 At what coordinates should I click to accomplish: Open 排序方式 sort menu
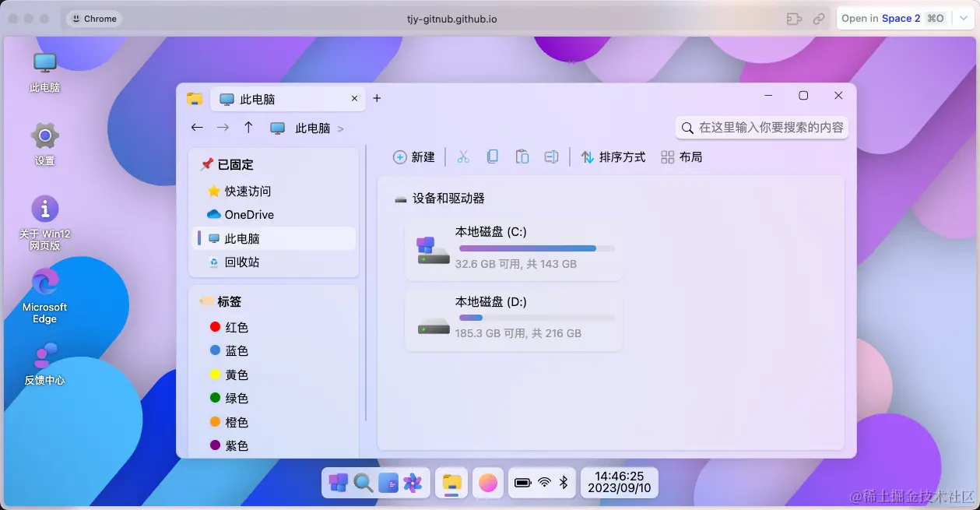pyautogui.click(x=613, y=157)
